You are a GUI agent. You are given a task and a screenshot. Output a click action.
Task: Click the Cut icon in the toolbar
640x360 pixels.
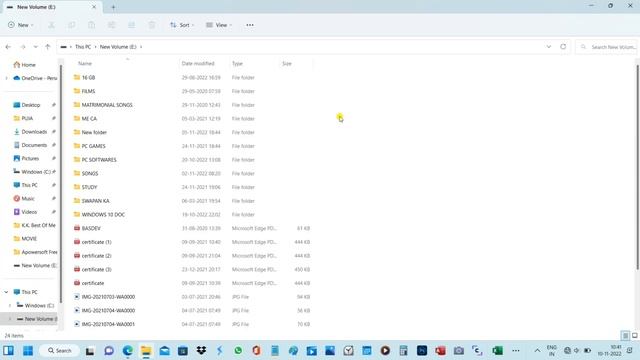51,25
